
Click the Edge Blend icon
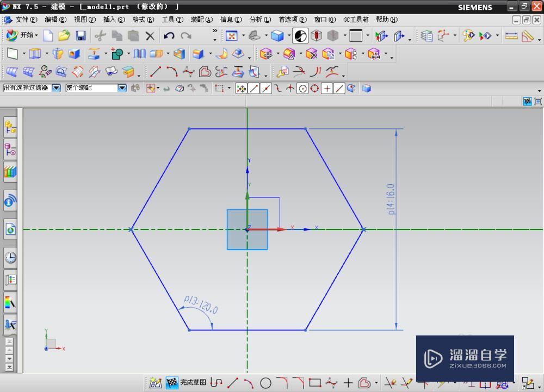click(198, 54)
